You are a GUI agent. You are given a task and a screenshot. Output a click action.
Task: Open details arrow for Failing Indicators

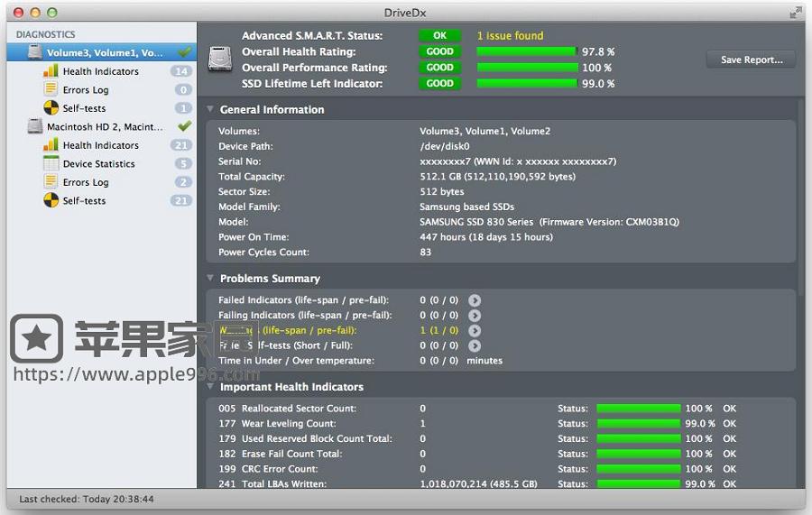[x=475, y=315]
